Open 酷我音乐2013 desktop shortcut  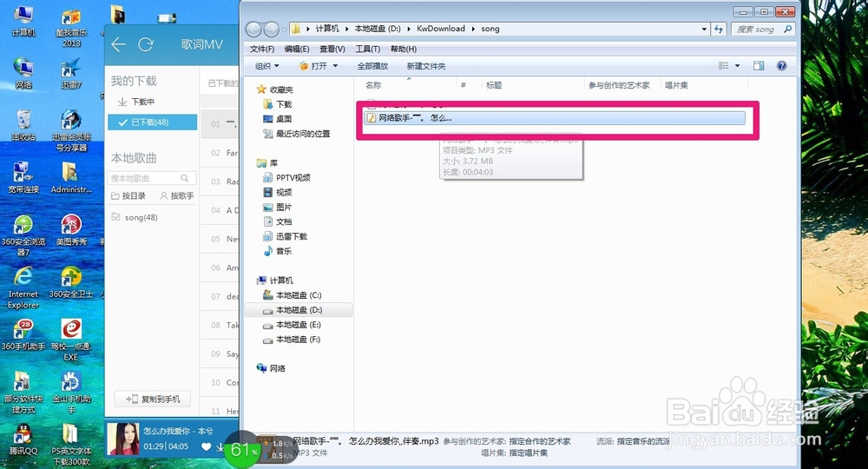pos(71,27)
